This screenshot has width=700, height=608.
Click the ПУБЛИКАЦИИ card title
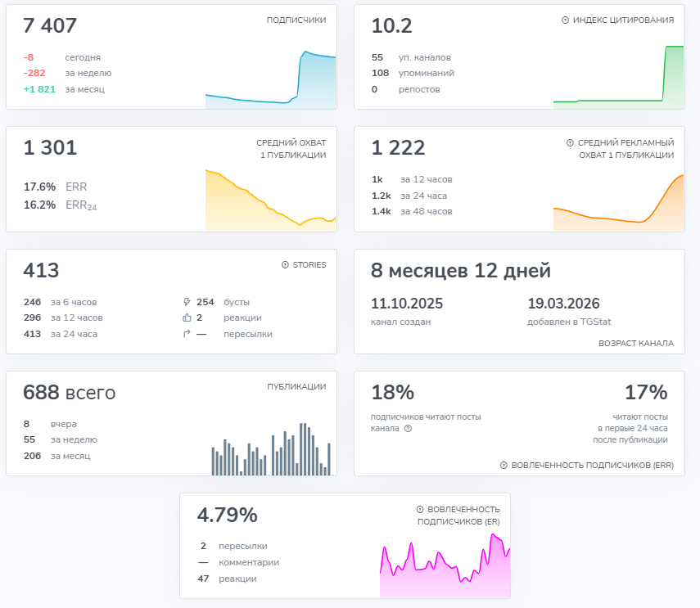296,387
